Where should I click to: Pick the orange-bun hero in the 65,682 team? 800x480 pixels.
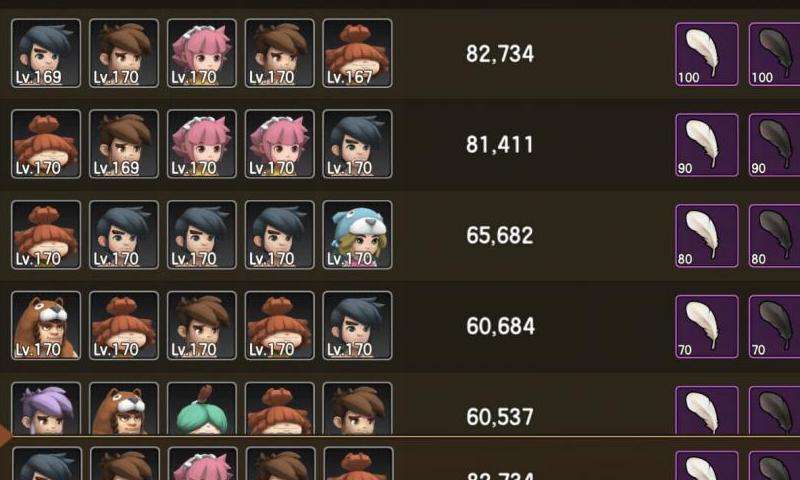click(46, 235)
